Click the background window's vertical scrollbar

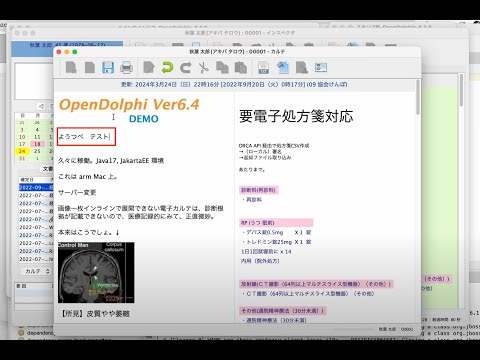(x=461, y=90)
